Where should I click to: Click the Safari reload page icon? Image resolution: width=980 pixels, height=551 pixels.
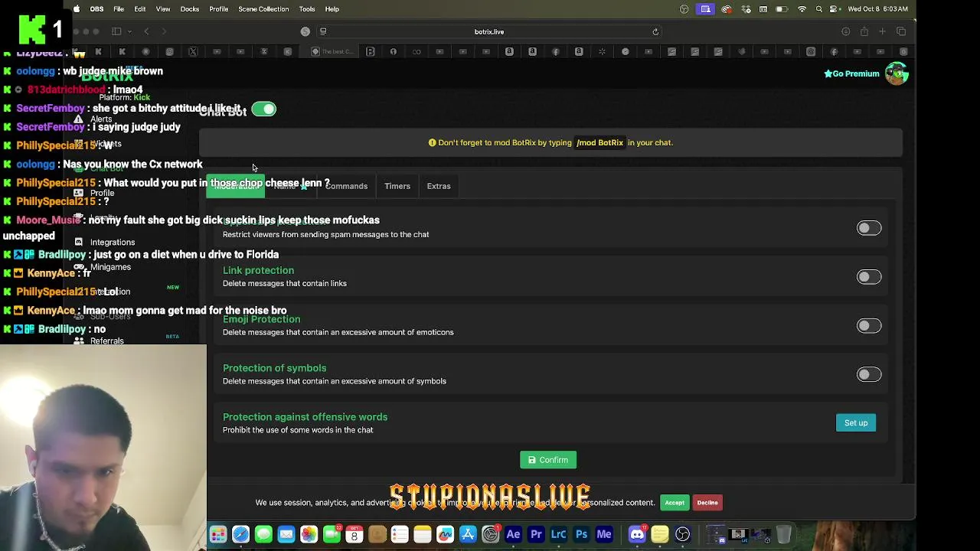655,31
